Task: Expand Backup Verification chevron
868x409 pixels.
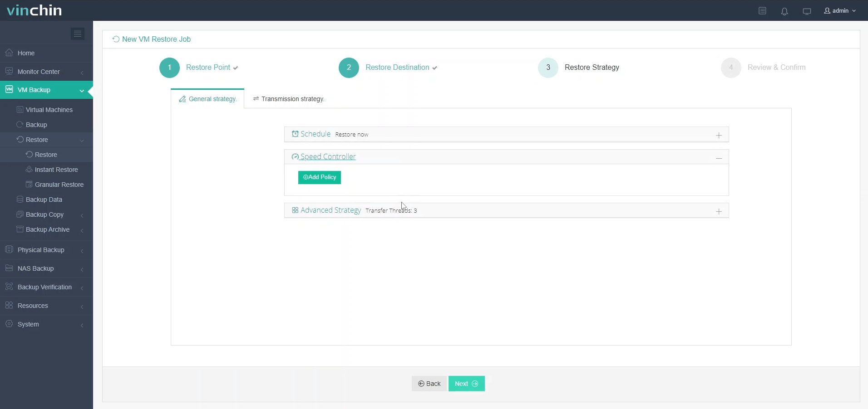Action: pyautogui.click(x=82, y=287)
